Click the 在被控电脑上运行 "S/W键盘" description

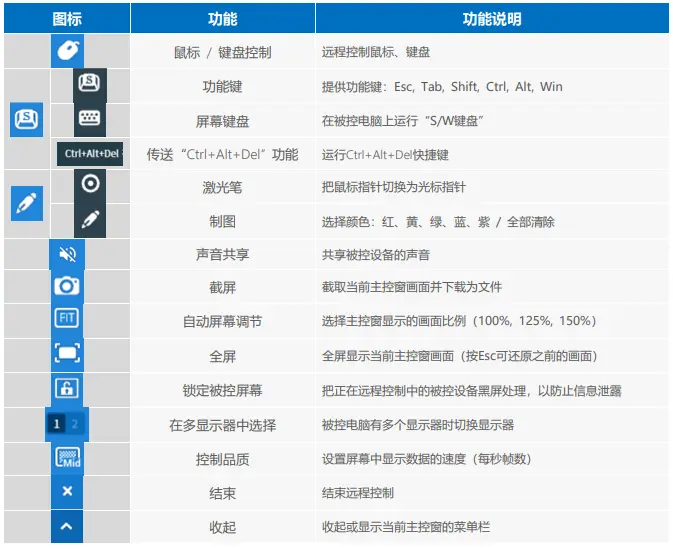(403, 121)
